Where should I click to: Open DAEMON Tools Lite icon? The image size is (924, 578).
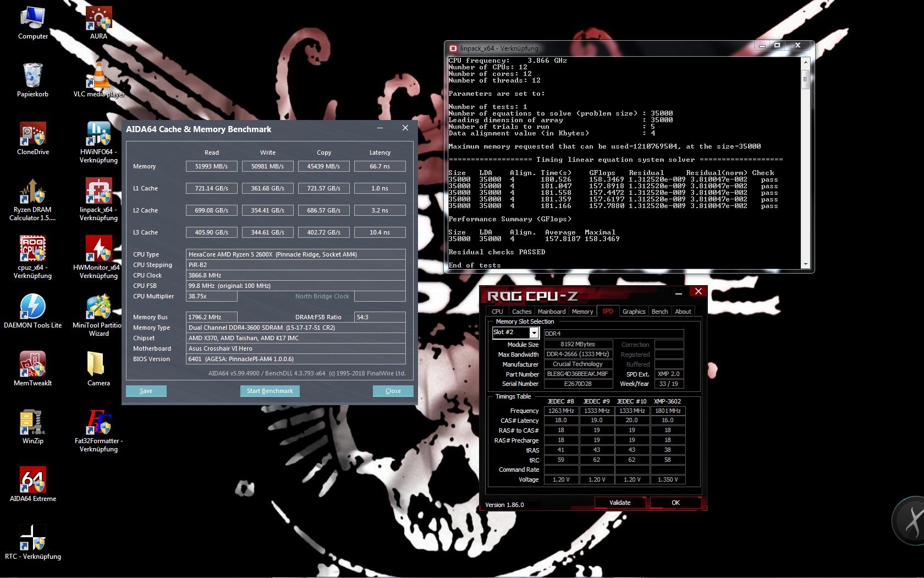[33, 312]
